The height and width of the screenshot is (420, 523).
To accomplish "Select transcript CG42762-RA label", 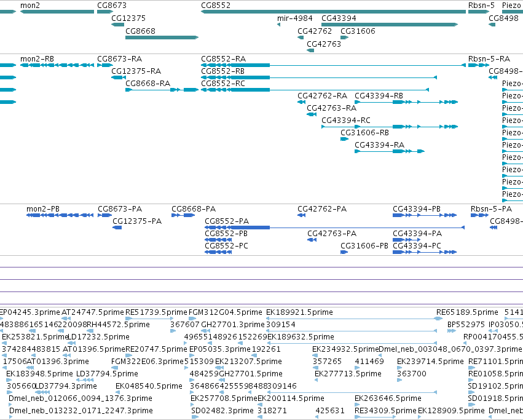I will click(x=322, y=96).
